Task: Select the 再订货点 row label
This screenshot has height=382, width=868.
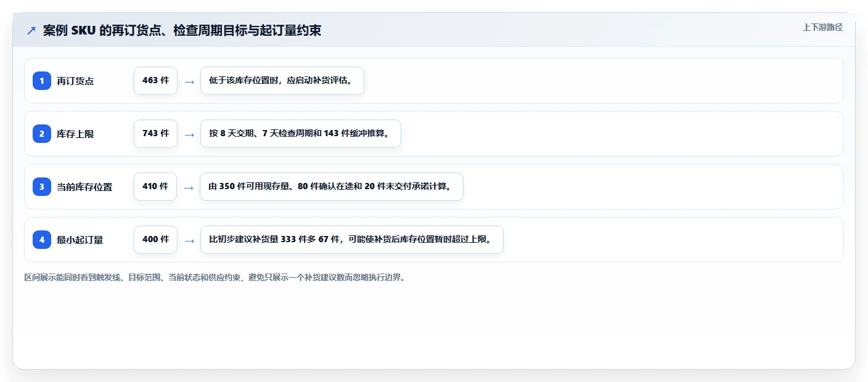Action: (x=75, y=81)
